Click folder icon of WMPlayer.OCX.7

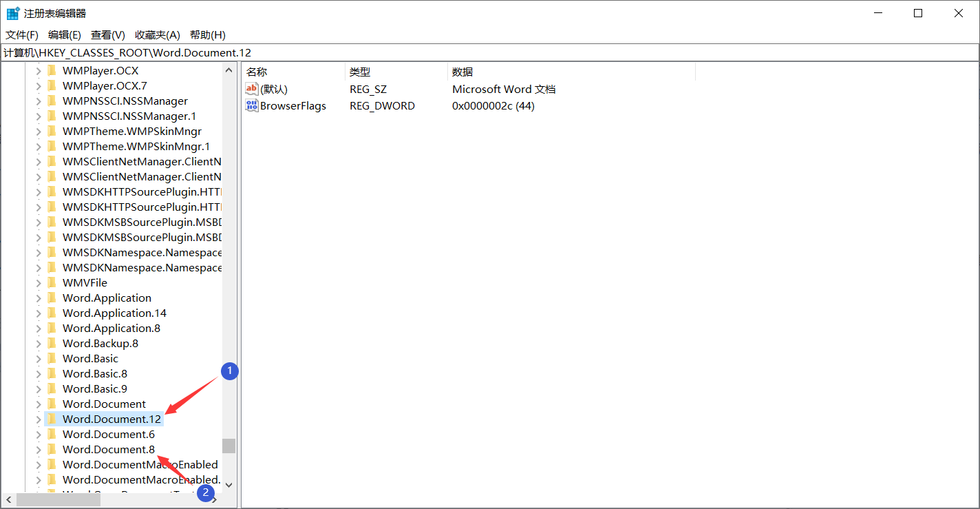coord(52,85)
